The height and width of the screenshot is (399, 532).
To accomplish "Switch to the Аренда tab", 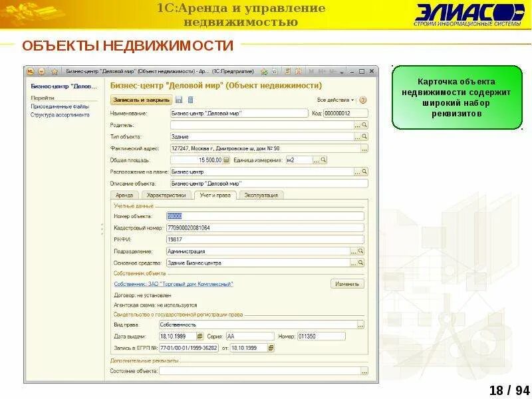I will tap(124, 195).
